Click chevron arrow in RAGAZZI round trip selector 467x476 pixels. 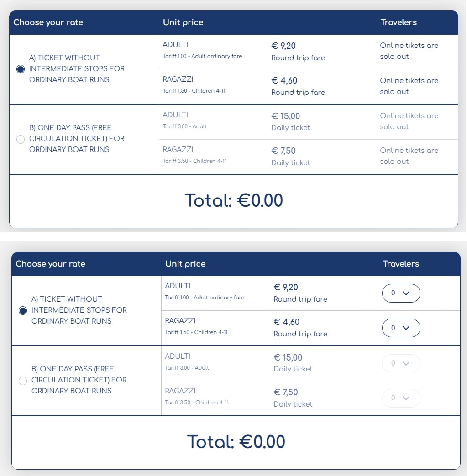click(x=406, y=328)
